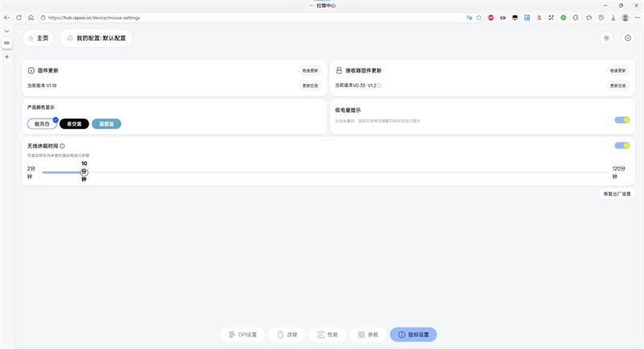Click the sleep time slider handle at 10分钟

84,172
